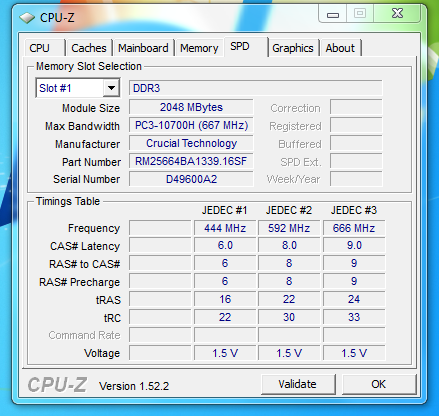Click the DDR3 memory type field
The width and height of the screenshot is (439, 416).
(x=256, y=88)
